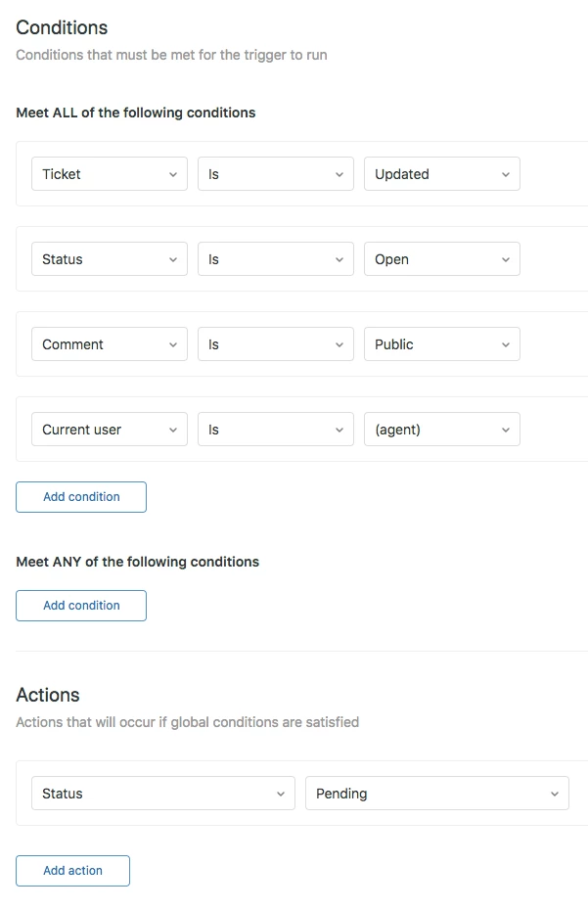588x910 pixels.
Task: Open the first Status condition field dropdown
Action: [109, 259]
